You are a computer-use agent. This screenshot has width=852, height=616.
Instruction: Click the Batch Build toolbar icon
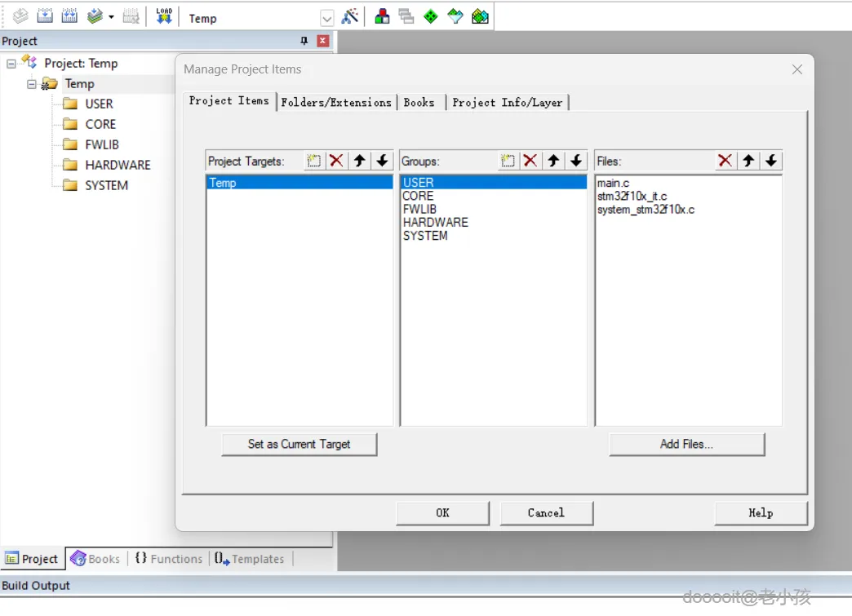[95, 16]
